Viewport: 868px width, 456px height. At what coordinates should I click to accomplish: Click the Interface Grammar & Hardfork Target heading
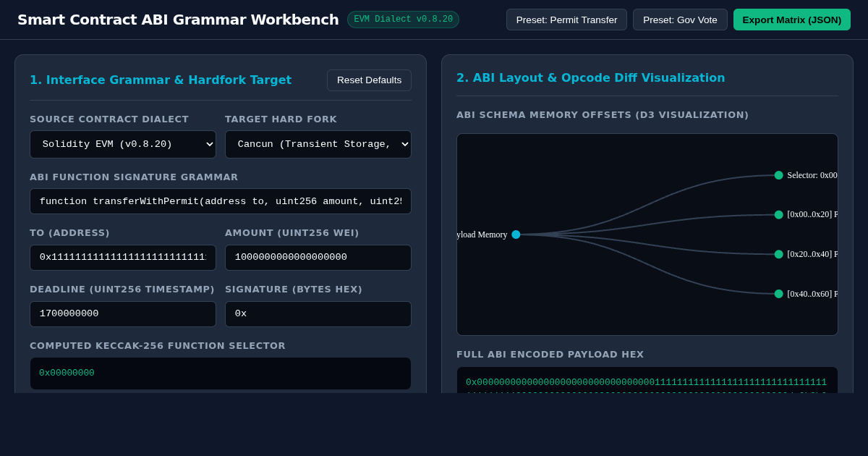pyautogui.click(x=161, y=80)
